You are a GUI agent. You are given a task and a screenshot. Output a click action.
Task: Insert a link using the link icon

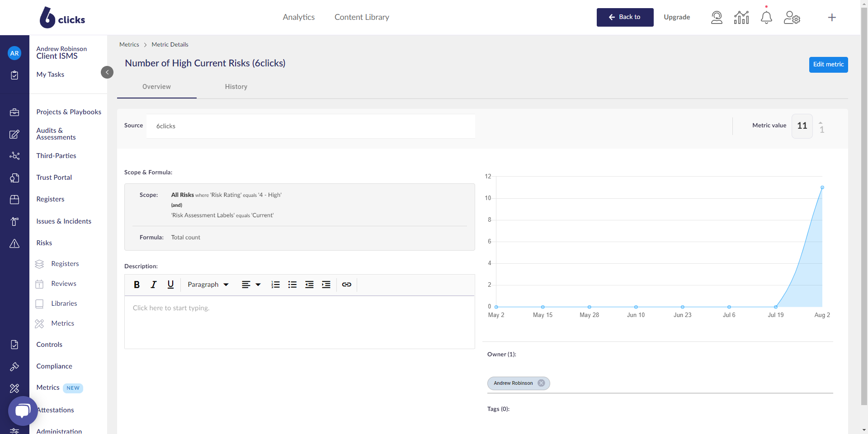(347, 285)
